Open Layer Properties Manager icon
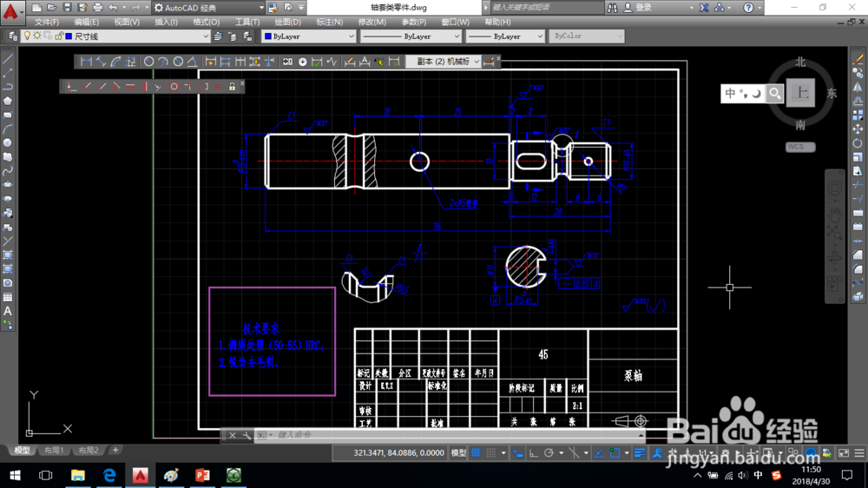Screen dimensions: 868x488 point(12,36)
